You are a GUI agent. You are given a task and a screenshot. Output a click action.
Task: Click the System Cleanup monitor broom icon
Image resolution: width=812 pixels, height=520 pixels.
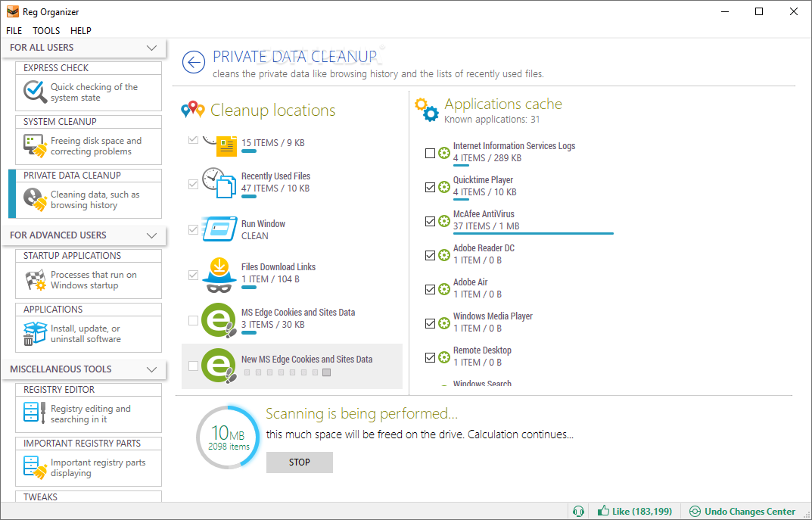tap(36, 146)
